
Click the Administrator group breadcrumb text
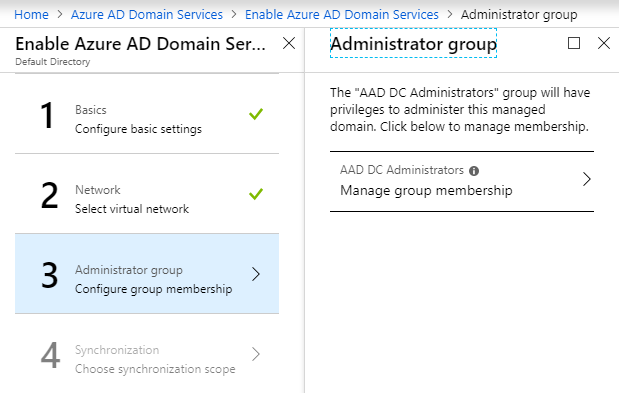click(x=519, y=15)
